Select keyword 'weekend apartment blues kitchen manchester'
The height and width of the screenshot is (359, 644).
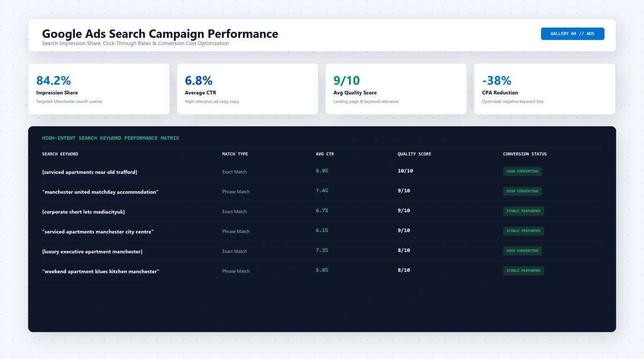[101, 272]
